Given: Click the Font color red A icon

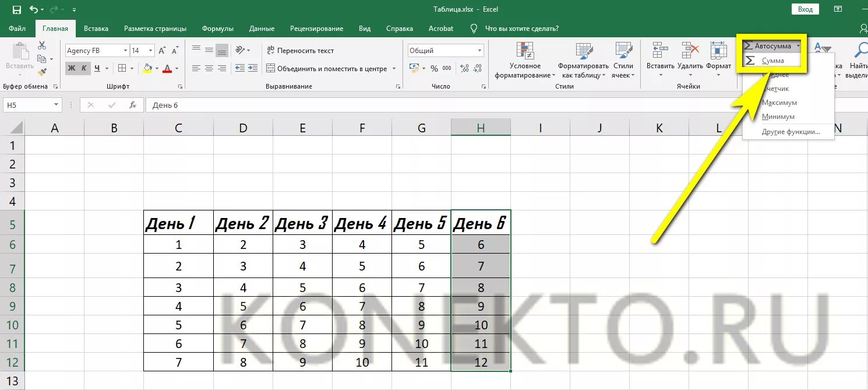Looking at the screenshot, I should click(x=167, y=68).
